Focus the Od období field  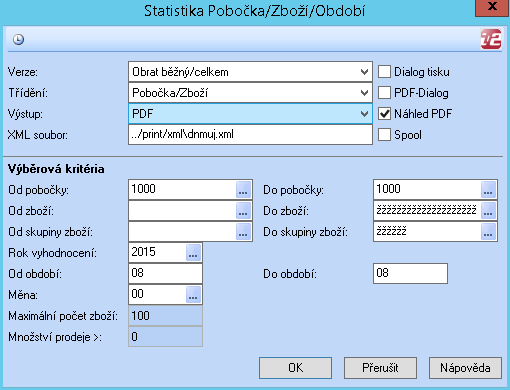[165, 273]
